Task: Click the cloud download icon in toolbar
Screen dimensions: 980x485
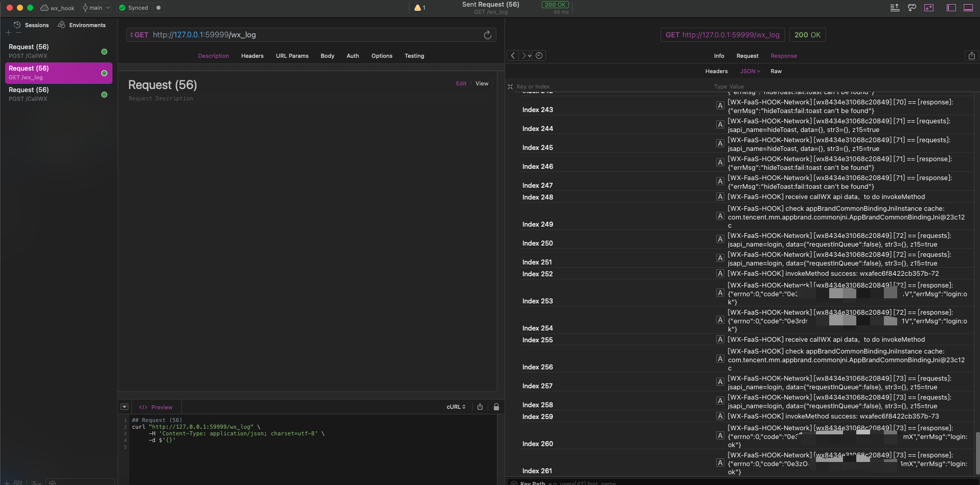Action: (911, 8)
